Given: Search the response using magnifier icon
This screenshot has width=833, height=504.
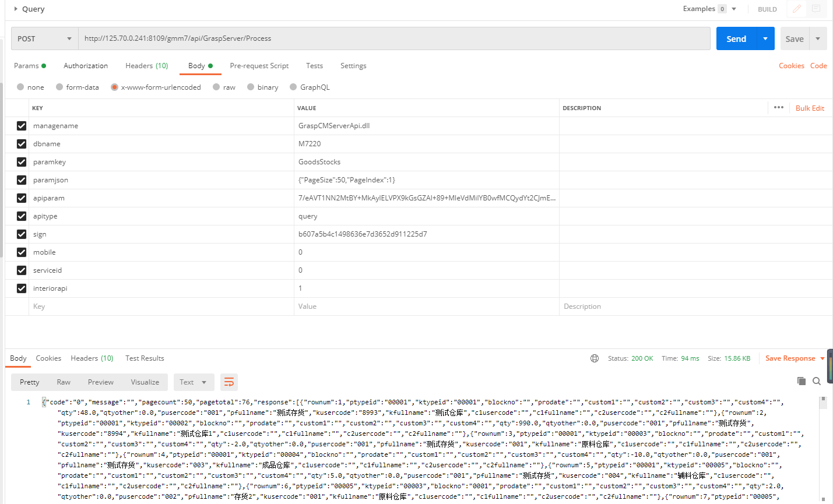Looking at the screenshot, I should point(817,381).
